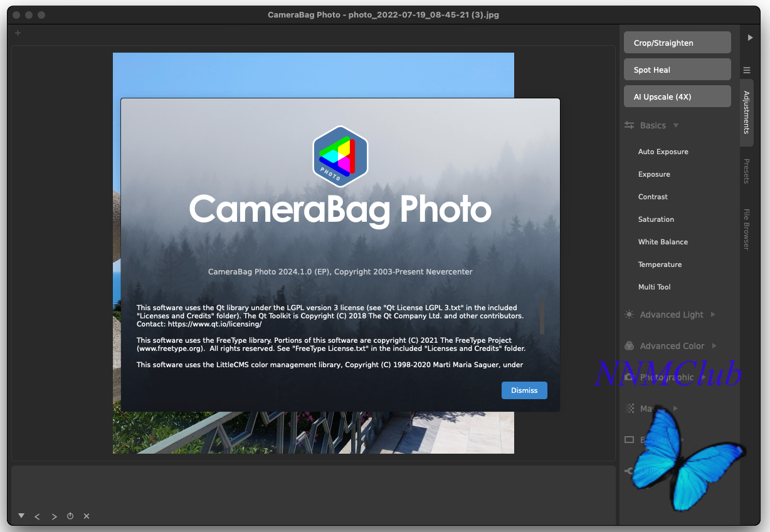Dismiss the About dialog

click(524, 390)
